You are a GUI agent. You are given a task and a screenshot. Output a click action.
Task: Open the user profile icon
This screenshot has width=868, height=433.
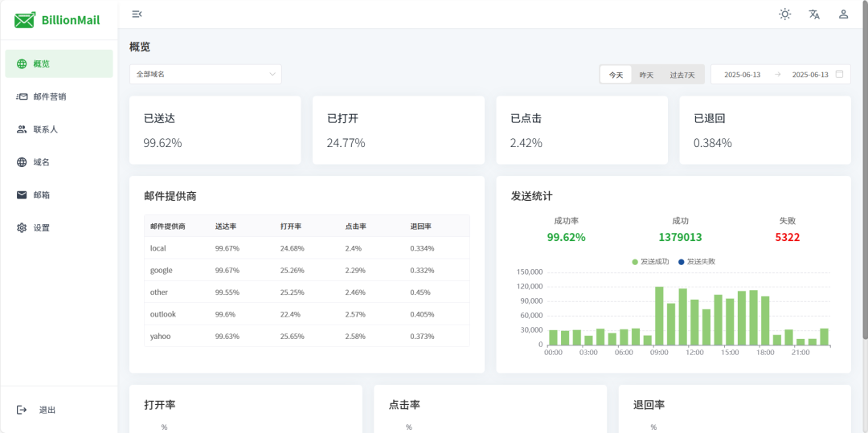click(843, 14)
